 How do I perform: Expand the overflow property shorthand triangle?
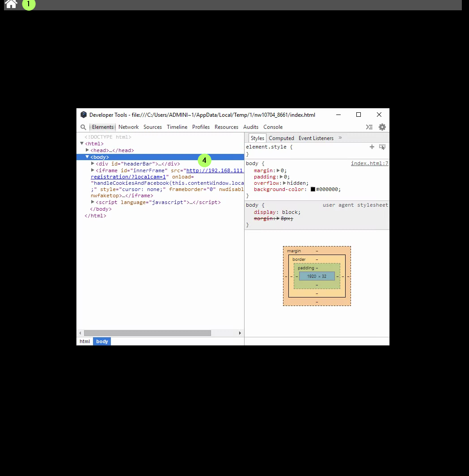click(284, 183)
